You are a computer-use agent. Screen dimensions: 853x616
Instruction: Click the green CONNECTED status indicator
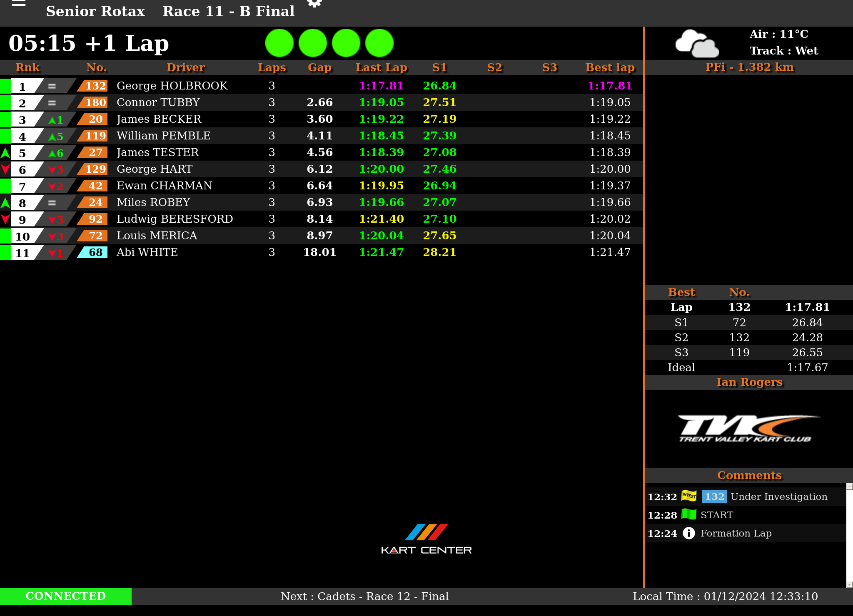pos(66,596)
